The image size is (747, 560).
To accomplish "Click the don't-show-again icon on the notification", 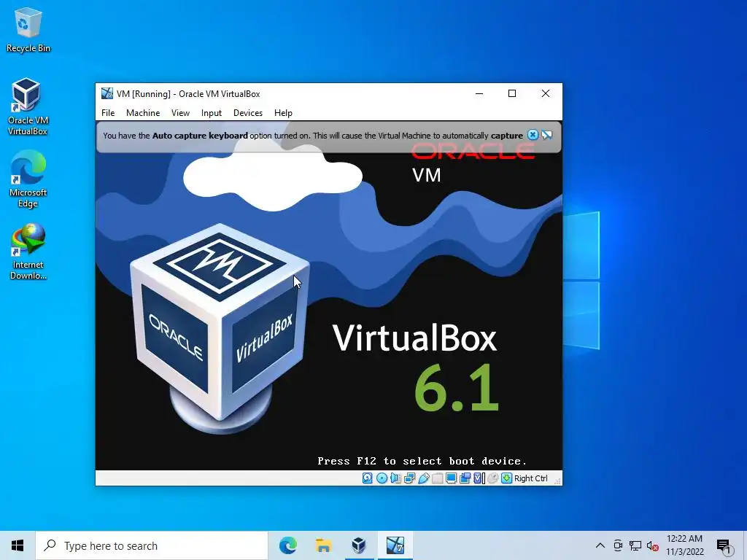I will point(547,135).
